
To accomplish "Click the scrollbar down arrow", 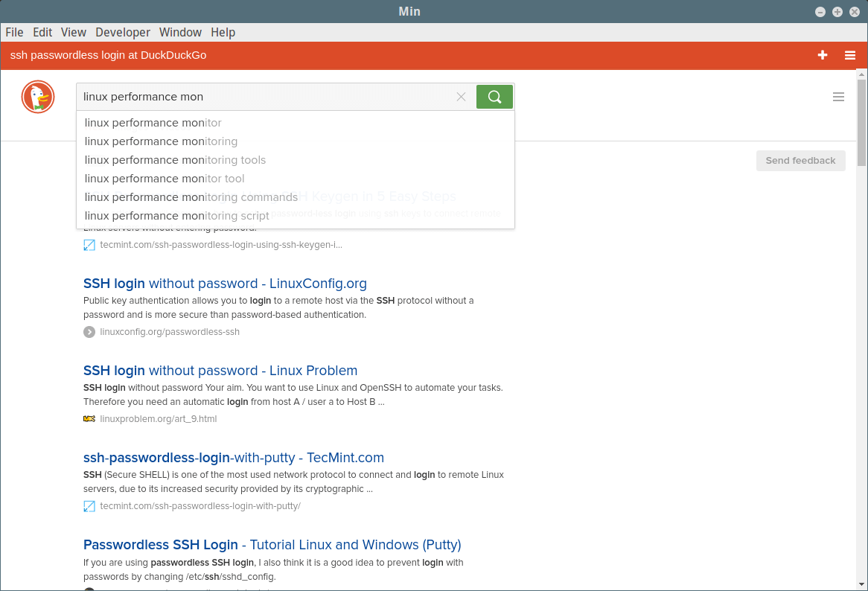I will (x=861, y=584).
